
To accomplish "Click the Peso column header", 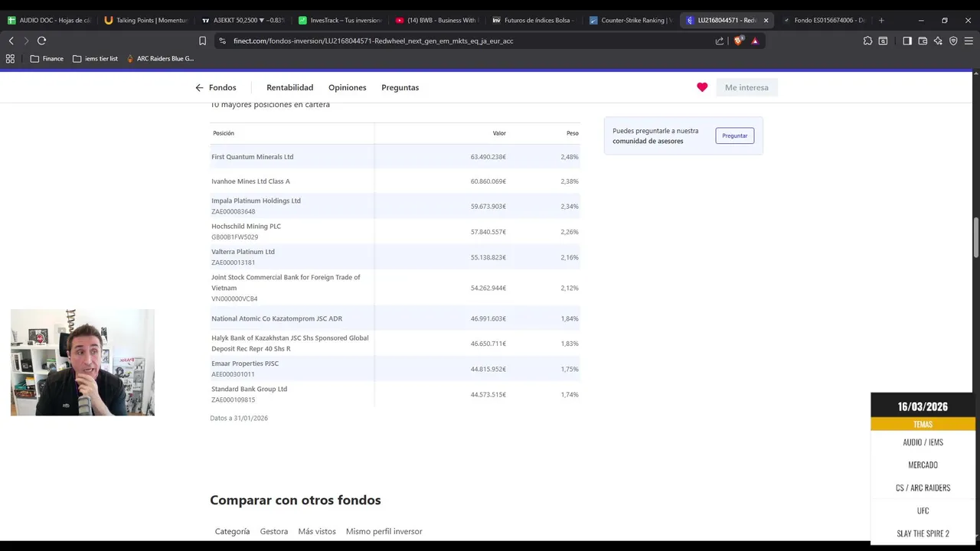I will [572, 133].
